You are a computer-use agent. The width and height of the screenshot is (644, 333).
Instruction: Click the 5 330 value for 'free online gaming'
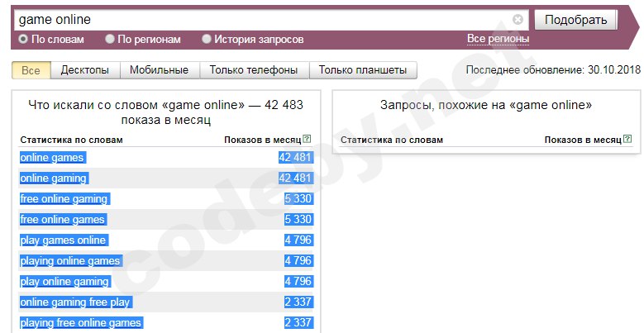298,199
